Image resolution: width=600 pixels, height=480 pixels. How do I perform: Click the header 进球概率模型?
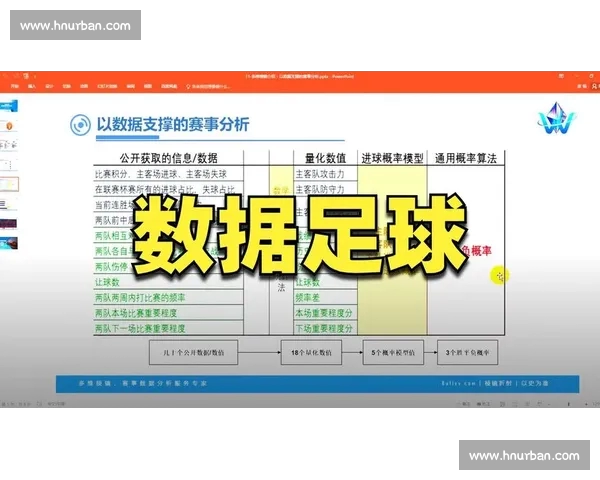click(392, 158)
